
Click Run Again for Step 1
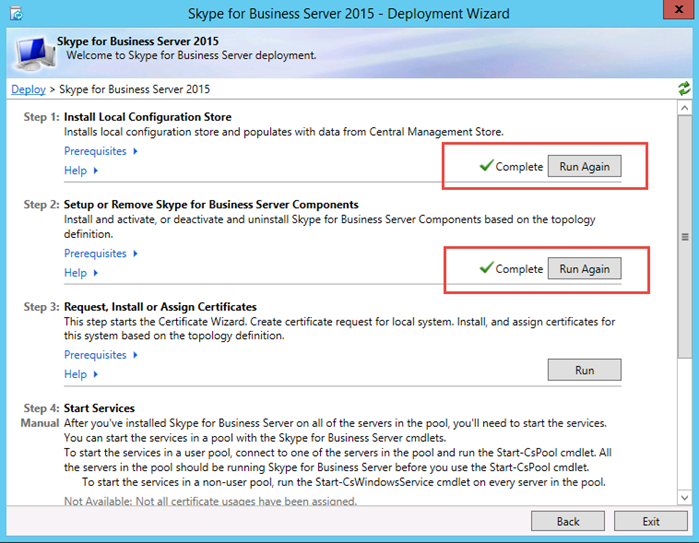[x=584, y=166]
